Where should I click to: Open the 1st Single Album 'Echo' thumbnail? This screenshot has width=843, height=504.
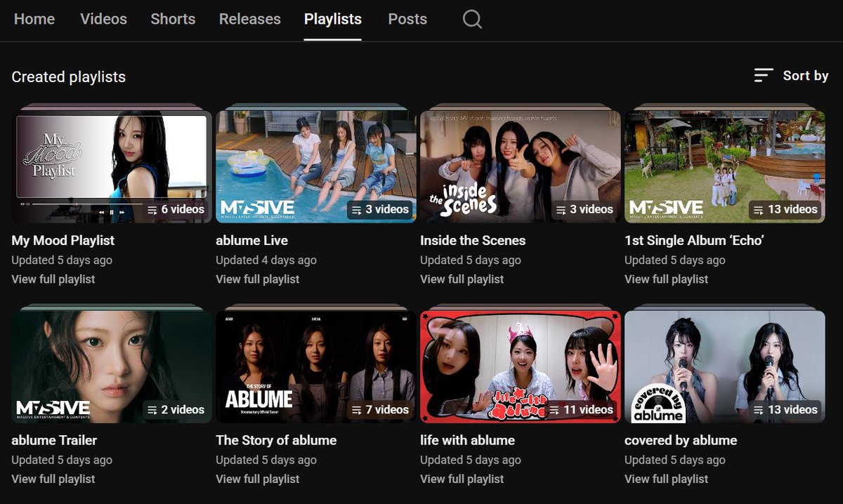(x=725, y=166)
